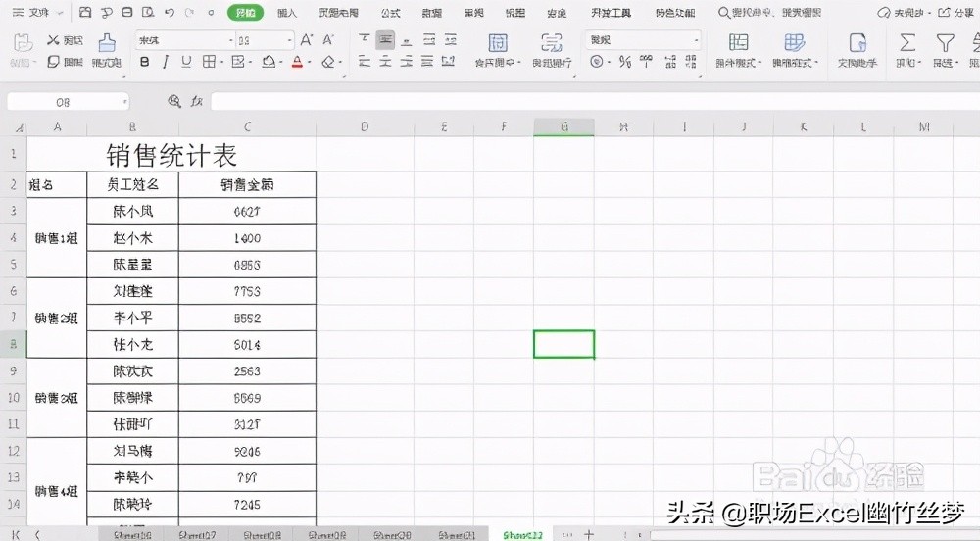This screenshot has height=541, width=980.
Task: Activate the Format Painter brush
Action: (107, 42)
